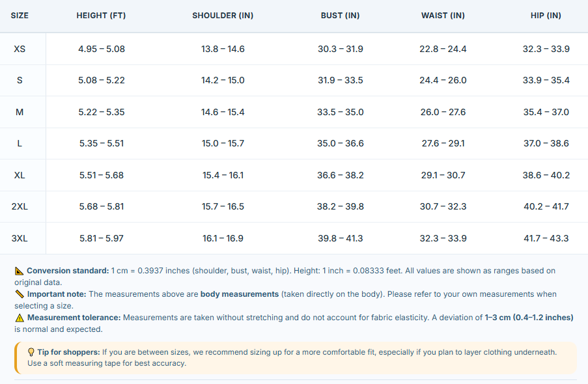Select the BUST (IN) column header
Viewport: 588px width, 384px height.
[340, 16]
